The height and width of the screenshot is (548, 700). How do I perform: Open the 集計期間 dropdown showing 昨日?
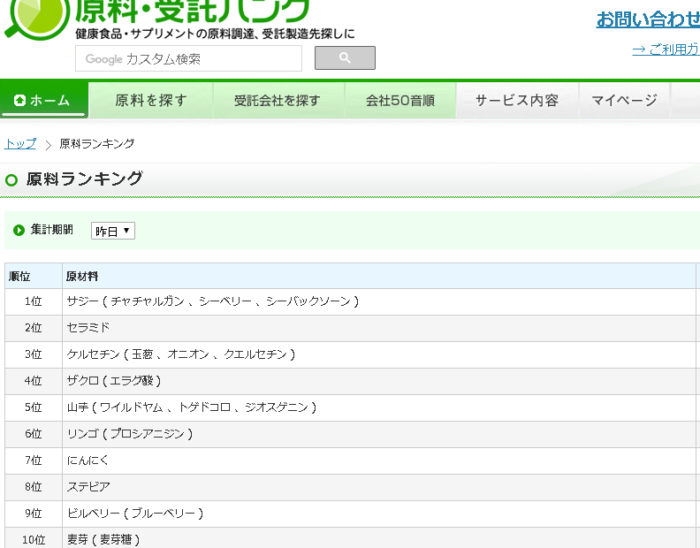coord(113,231)
